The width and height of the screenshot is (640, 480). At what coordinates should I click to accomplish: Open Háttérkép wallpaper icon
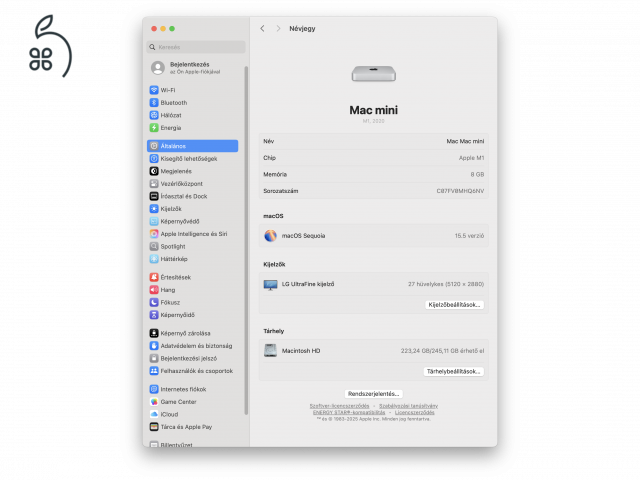coord(154,259)
